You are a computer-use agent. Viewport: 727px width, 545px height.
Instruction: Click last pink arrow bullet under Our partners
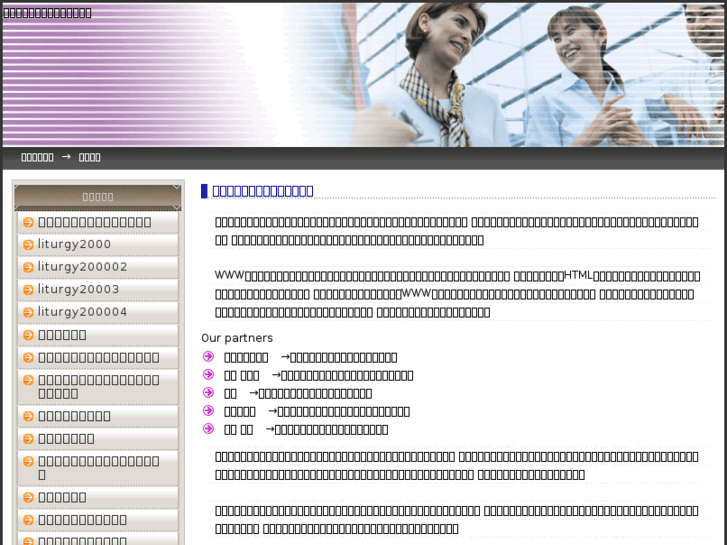(208, 429)
